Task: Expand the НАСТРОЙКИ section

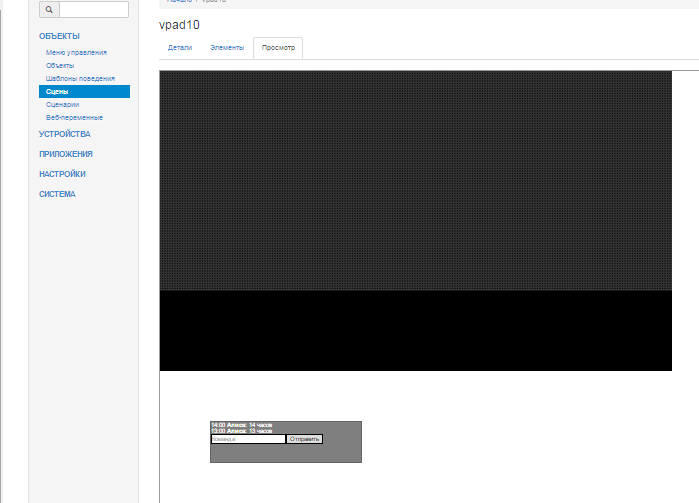Action: [x=62, y=174]
